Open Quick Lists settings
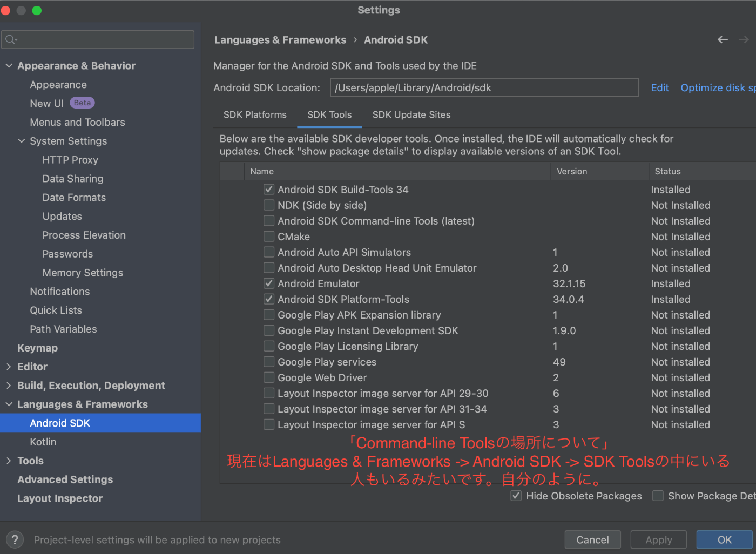The image size is (756, 554). pyautogui.click(x=56, y=310)
